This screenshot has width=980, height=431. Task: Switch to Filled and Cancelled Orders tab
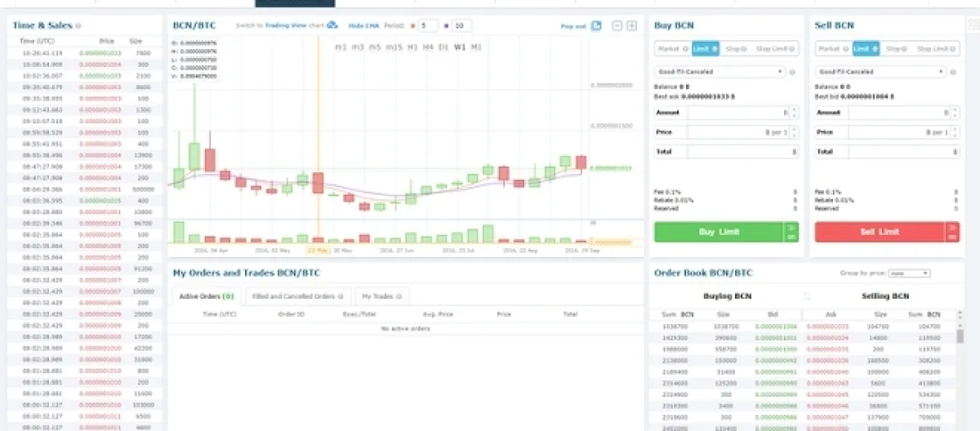pos(296,296)
